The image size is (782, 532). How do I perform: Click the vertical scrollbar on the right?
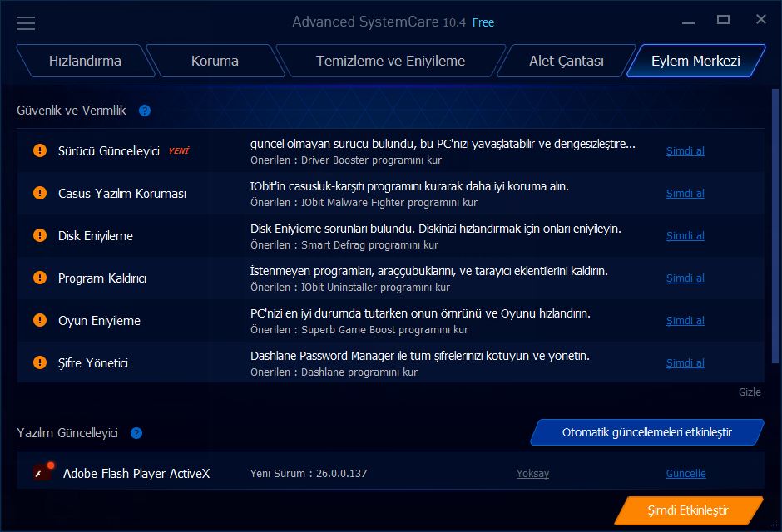[775, 227]
